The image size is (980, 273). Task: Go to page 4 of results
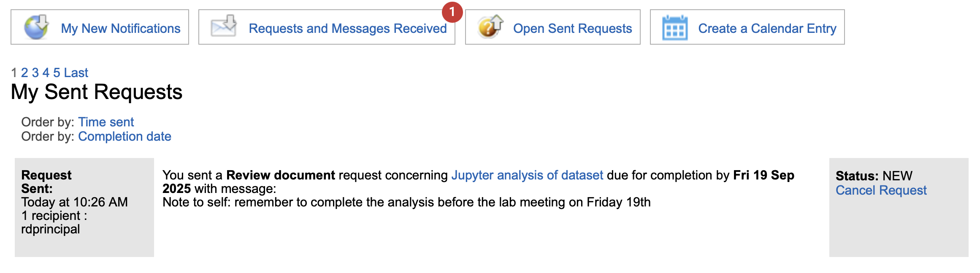tap(46, 72)
